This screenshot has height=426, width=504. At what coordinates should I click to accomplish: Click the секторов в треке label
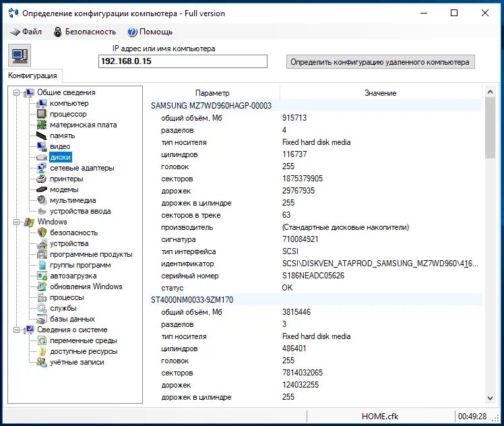tap(191, 215)
